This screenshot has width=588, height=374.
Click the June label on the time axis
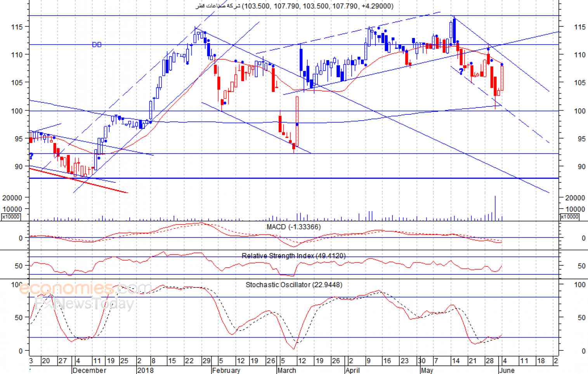[506, 370]
